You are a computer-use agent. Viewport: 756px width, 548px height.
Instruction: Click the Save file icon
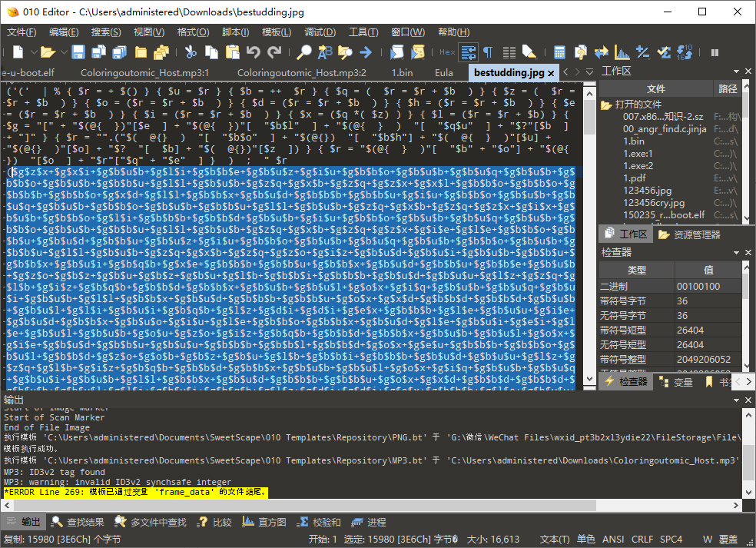click(x=78, y=52)
